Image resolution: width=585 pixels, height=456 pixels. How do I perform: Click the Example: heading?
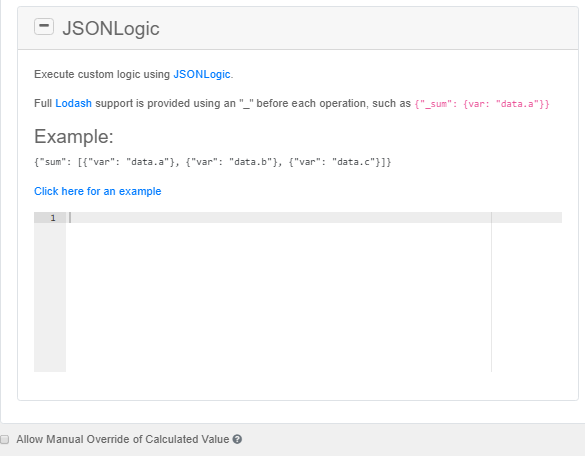(x=74, y=137)
